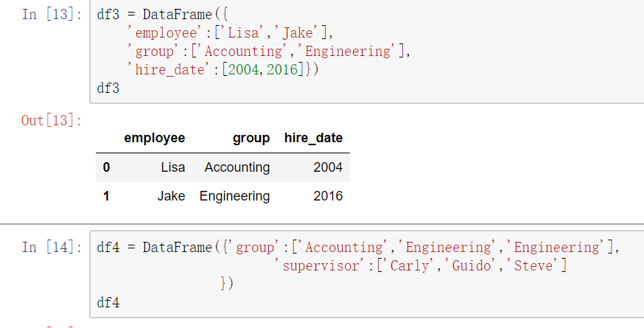Place cursor on final df3 line
The image size is (644, 328).
pyautogui.click(x=108, y=88)
